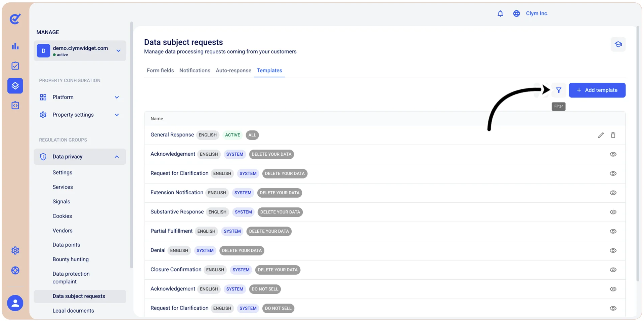Screen dimensions: 644x321
Task: Open the tasks checklist sidebar icon
Action: click(15, 66)
